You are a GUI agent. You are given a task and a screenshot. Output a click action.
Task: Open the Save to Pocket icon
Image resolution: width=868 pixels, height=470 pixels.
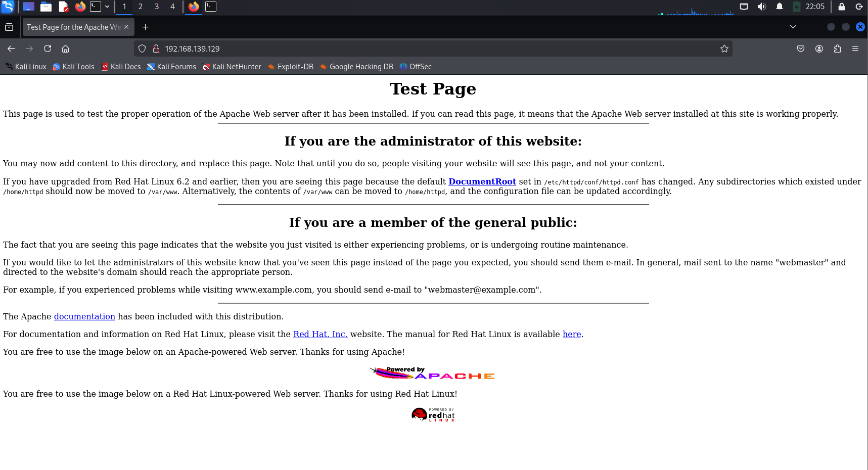click(801, 49)
